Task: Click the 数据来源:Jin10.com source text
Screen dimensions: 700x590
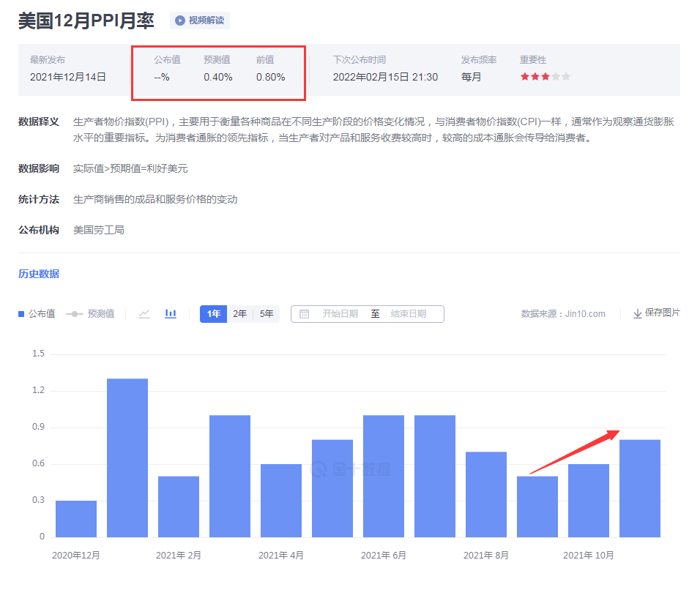Action: tap(563, 314)
